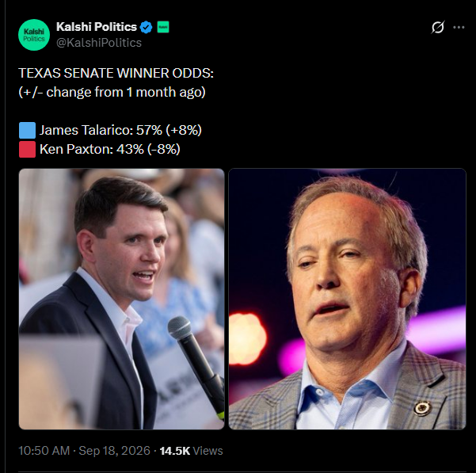Open the three-dot more options menu
Image resolution: width=476 pixels, height=473 pixels.
click(459, 27)
